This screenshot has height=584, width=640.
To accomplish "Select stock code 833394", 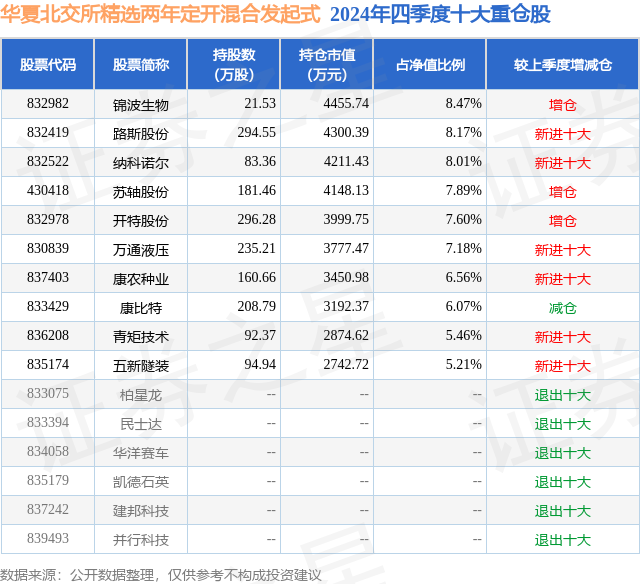I will pyautogui.click(x=48, y=422).
